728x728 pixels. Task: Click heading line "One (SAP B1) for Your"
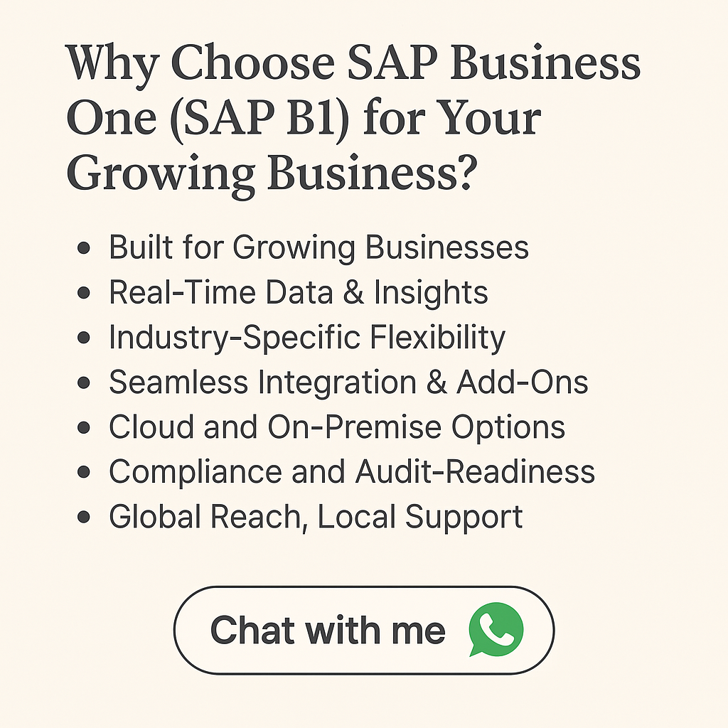(304, 119)
